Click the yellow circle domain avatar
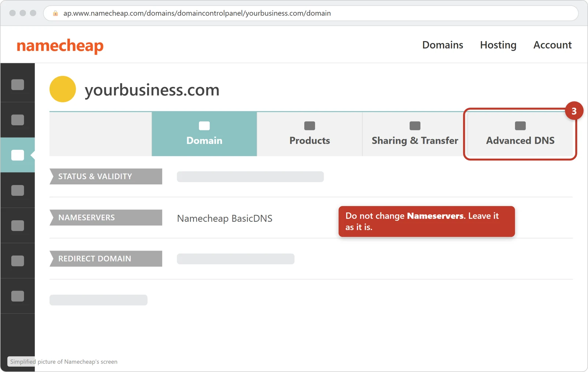The height and width of the screenshot is (372, 588). [63, 89]
